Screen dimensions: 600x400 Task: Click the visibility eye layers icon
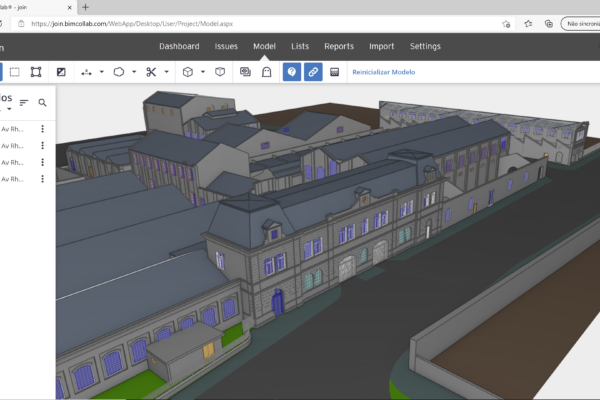(x=245, y=72)
